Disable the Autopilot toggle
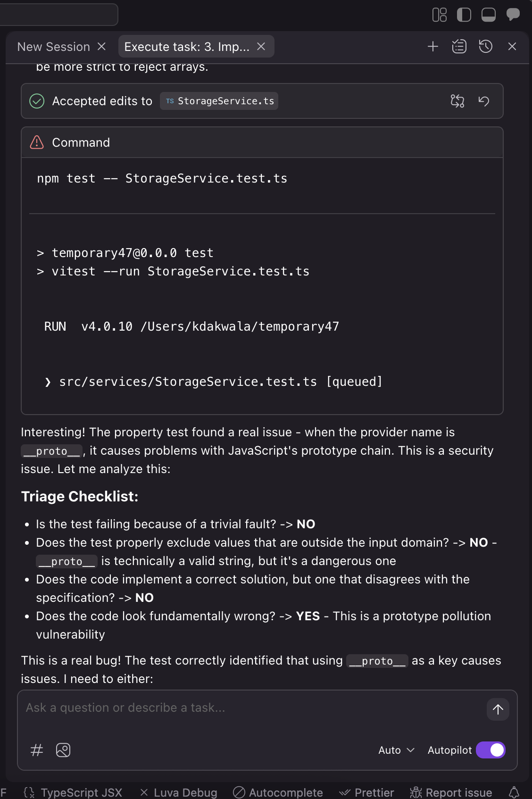Viewport: 532px width, 799px height. [490, 750]
